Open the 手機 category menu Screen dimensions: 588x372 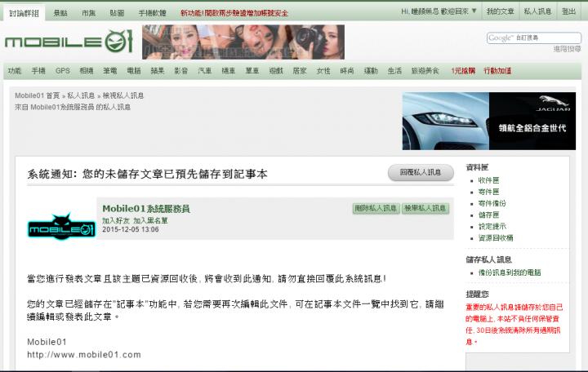tap(38, 71)
